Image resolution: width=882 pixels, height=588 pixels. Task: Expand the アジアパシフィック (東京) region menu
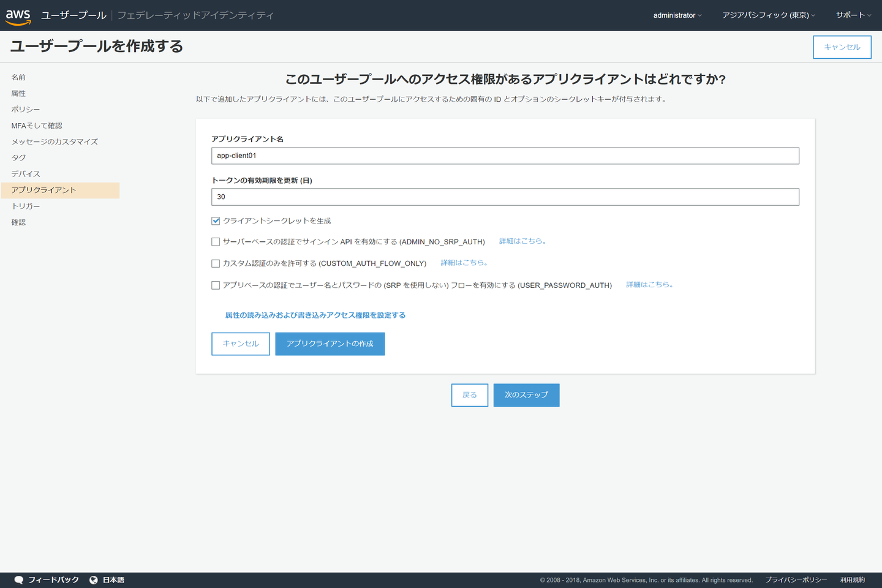(769, 15)
